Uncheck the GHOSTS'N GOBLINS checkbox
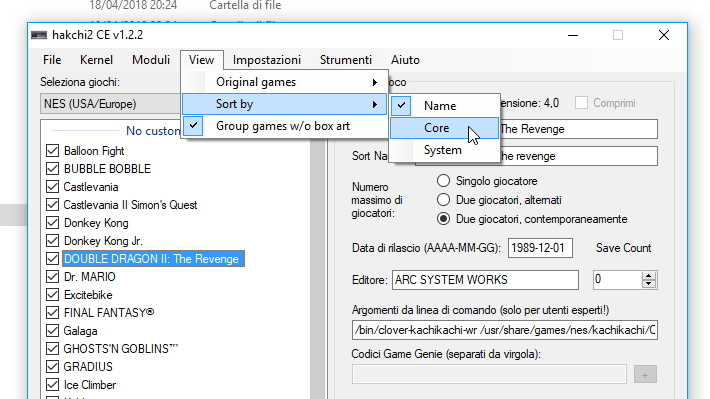The image size is (710, 399). click(53, 349)
